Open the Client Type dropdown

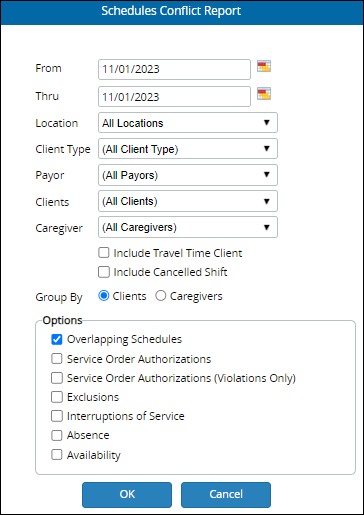tap(188, 149)
